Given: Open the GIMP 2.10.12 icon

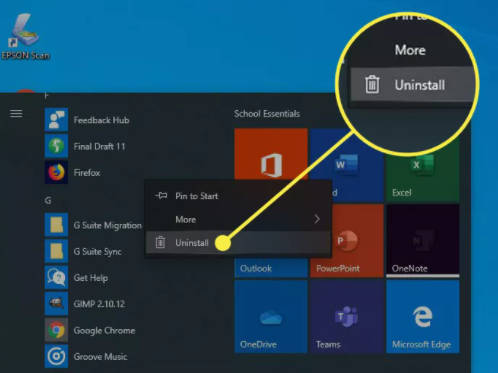Looking at the screenshot, I should click(56, 304).
